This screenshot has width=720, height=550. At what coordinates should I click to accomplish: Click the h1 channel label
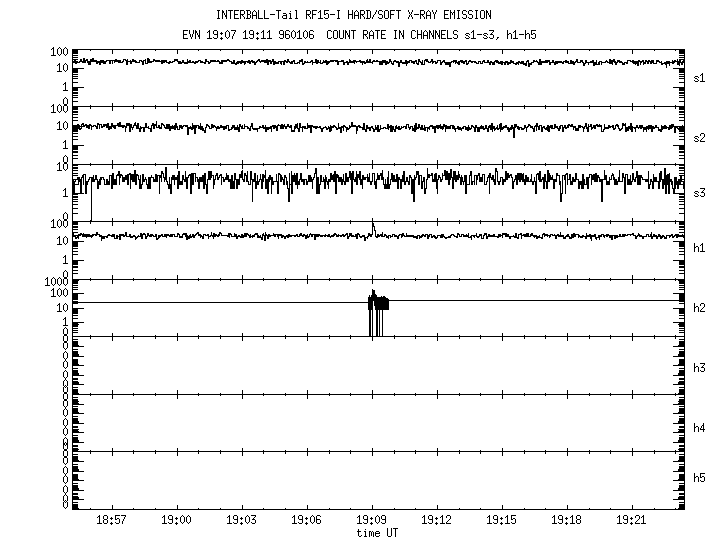tap(700, 249)
